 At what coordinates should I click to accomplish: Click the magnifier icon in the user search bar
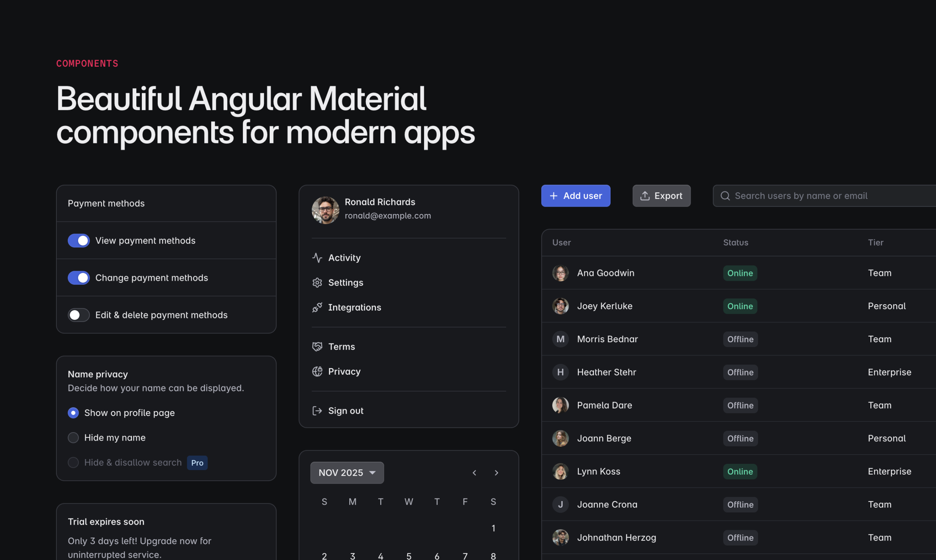click(x=725, y=196)
